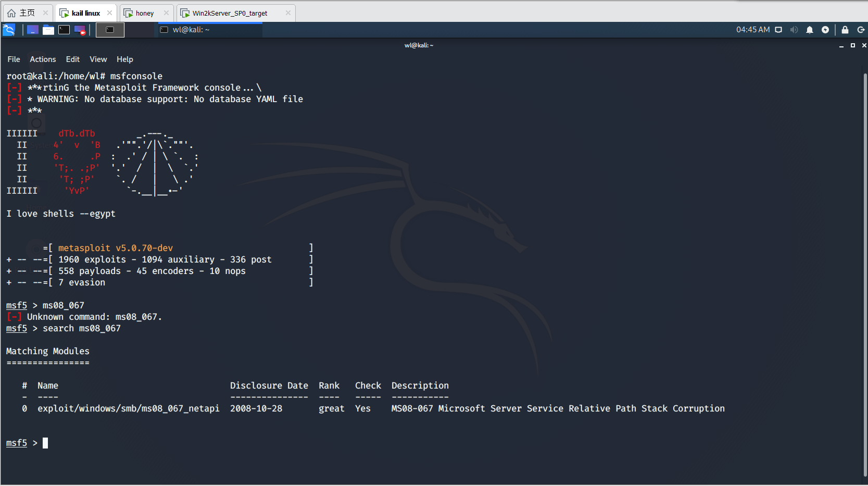Click the MS08-067 description text
The width and height of the screenshot is (868, 486).
pyautogui.click(x=558, y=409)
